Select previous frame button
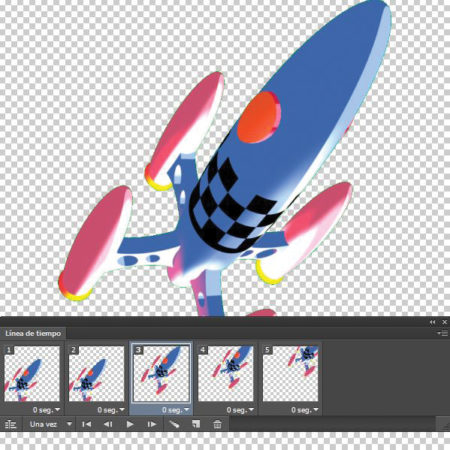 tap(108, 424)
